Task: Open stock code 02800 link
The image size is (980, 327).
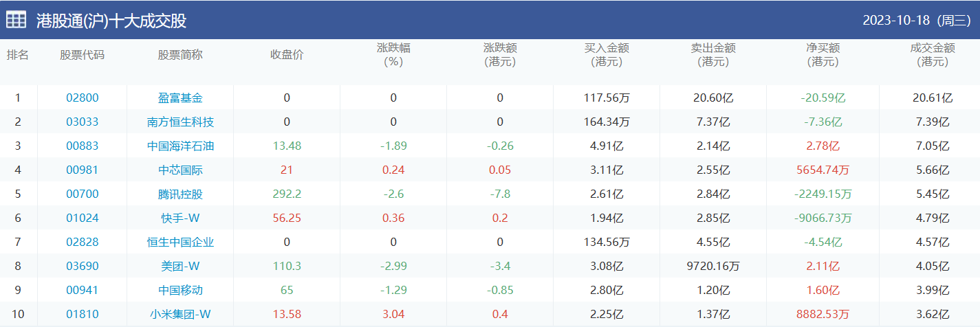Action: (82, 98)
